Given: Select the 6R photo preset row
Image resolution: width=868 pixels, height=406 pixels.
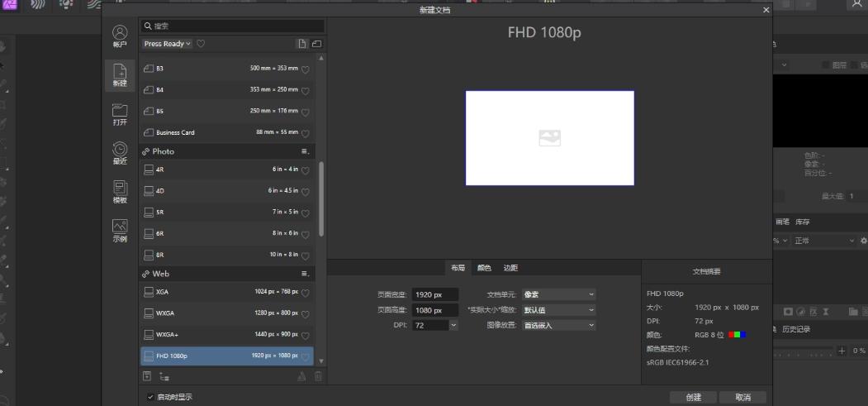Looking at the screenshot, I should (x=227, y=234).
